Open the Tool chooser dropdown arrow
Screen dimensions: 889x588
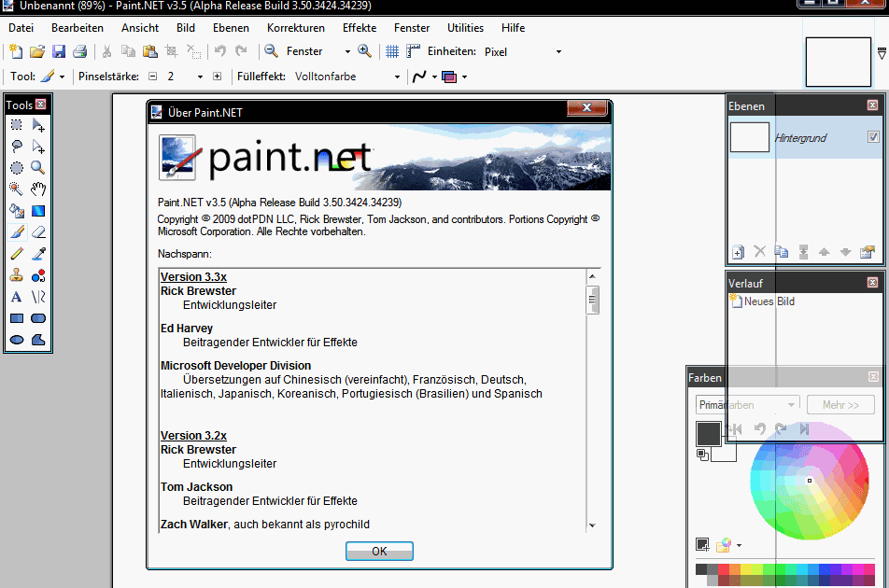pos(63,77)
